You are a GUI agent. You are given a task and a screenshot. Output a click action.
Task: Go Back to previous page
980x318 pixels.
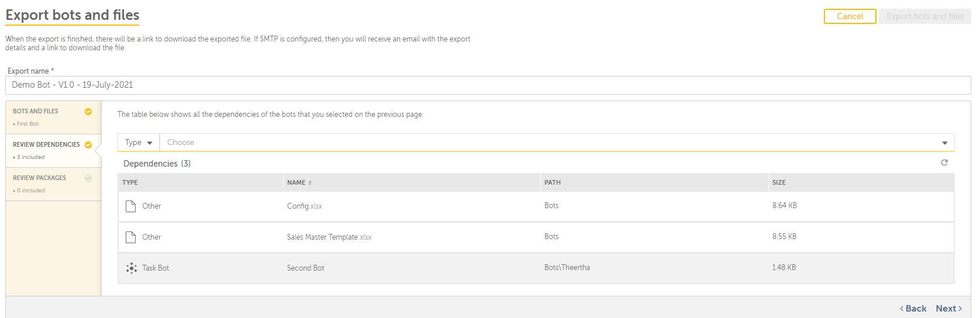tap(913, 308)
